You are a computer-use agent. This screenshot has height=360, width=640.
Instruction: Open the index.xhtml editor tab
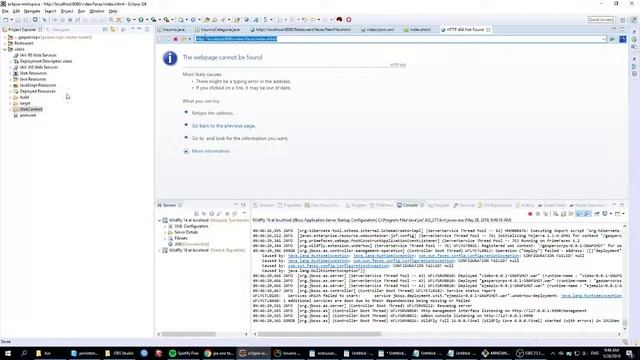(417, 29)
